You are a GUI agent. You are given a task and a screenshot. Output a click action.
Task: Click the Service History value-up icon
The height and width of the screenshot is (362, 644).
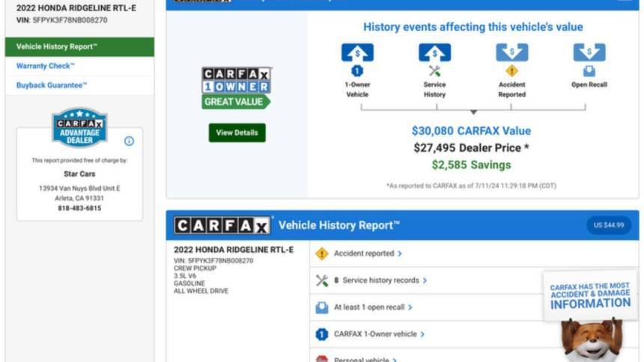point(434,52)
